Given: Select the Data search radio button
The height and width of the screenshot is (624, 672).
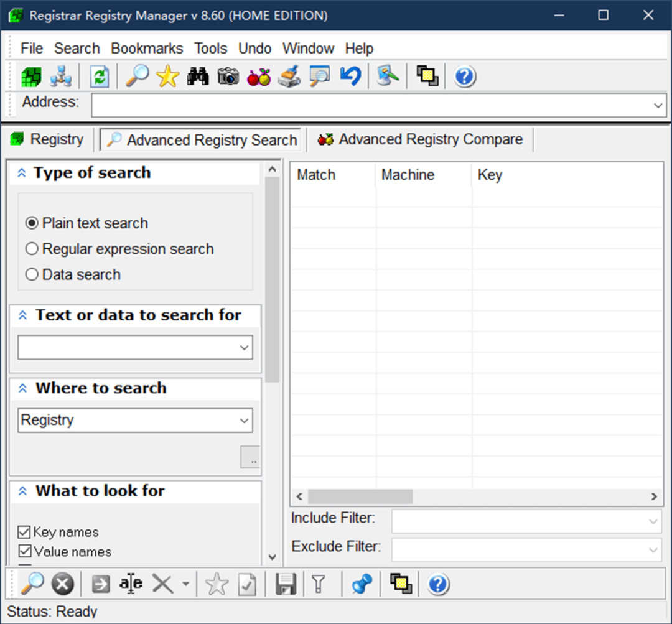Looking at the screenshot, I should click(32, 274).
